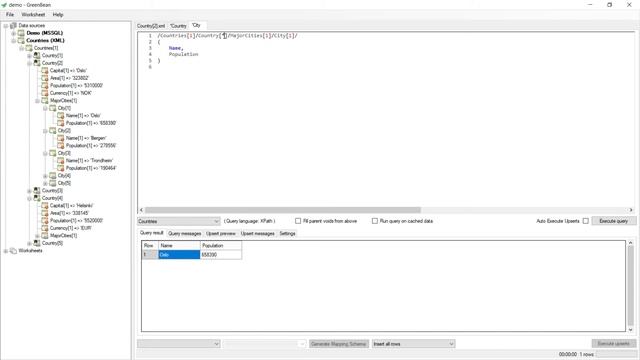Image resolution: width=640 pixels, height=360 pixels.
Task: Click the Name 'Bergen' element icon
Action: [x=61, y=138]
